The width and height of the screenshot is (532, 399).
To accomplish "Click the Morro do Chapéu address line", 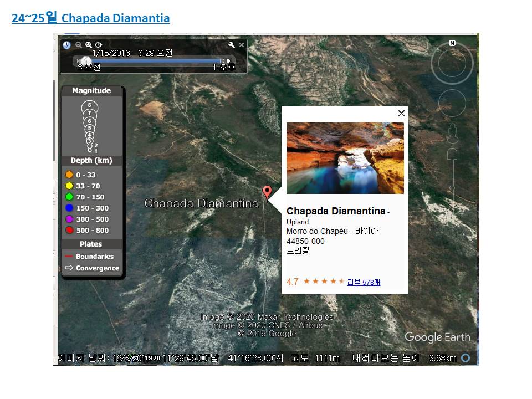I will pos(332,231).
